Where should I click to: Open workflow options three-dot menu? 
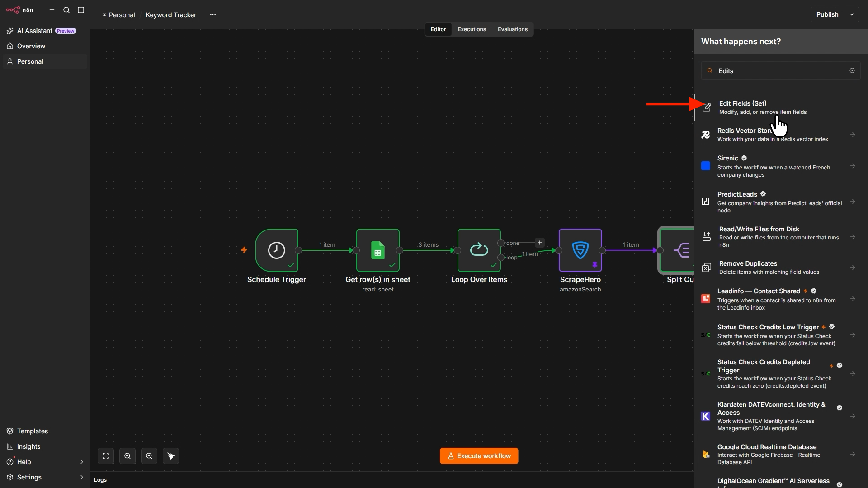[x=213, y=14]
